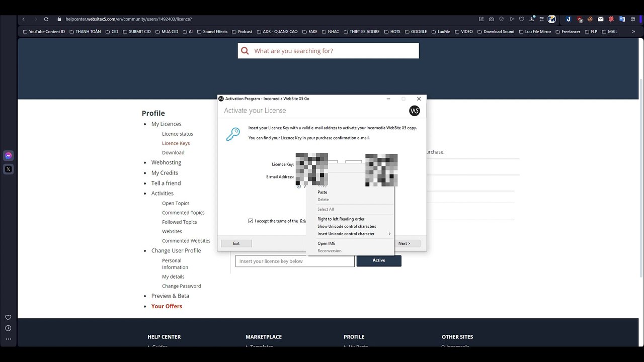Bookmark page with the heart icon in address bar
Screen dimensions: 644x362
pyautogui.click(x=522, y=19)
